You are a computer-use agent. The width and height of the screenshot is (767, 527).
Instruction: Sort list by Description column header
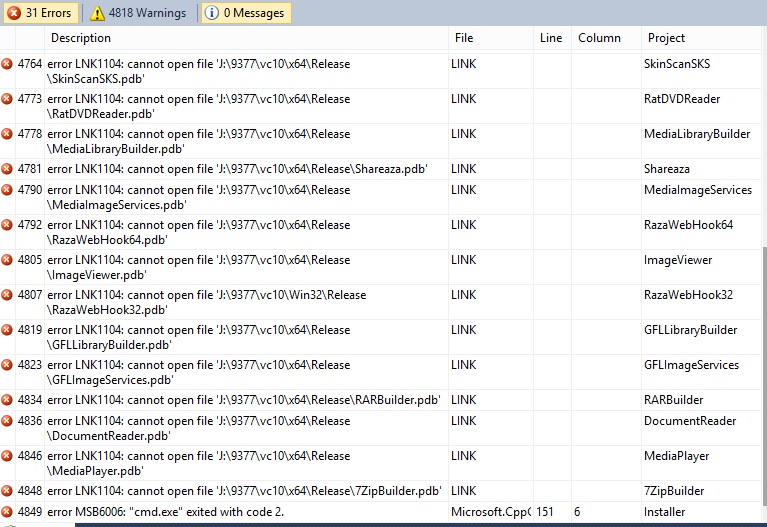point(81,38)
